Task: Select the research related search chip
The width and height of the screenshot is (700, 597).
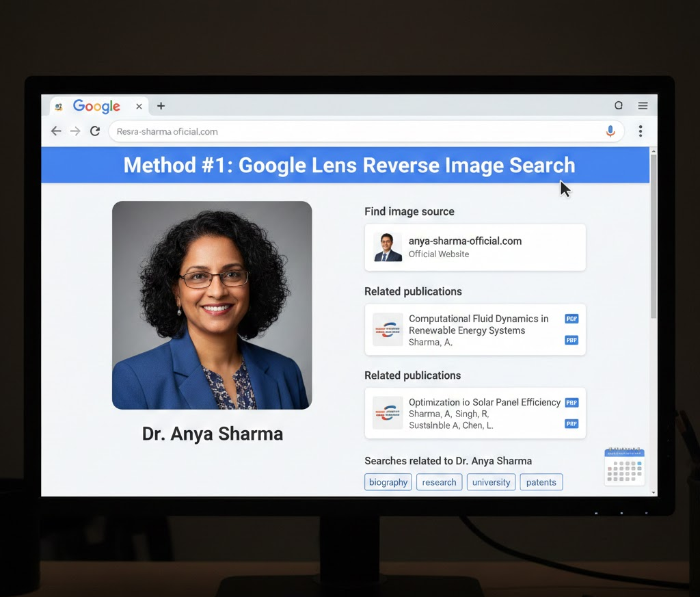Action: pyautogui.click(x=439, y=482)
